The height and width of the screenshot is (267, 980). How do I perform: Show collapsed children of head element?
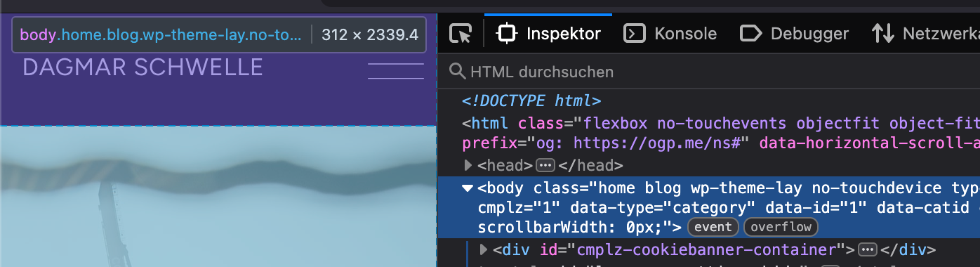pos(545,166)
